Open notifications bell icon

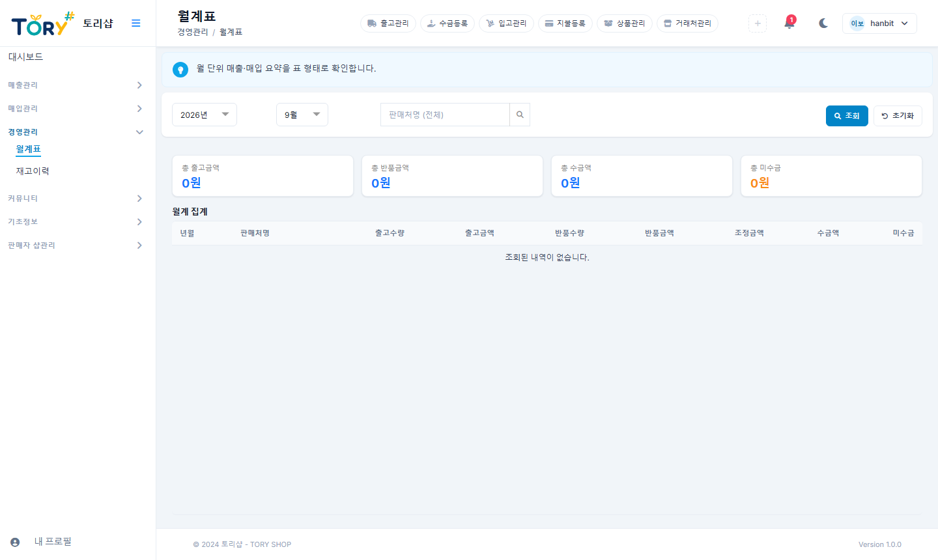[789, 23]
